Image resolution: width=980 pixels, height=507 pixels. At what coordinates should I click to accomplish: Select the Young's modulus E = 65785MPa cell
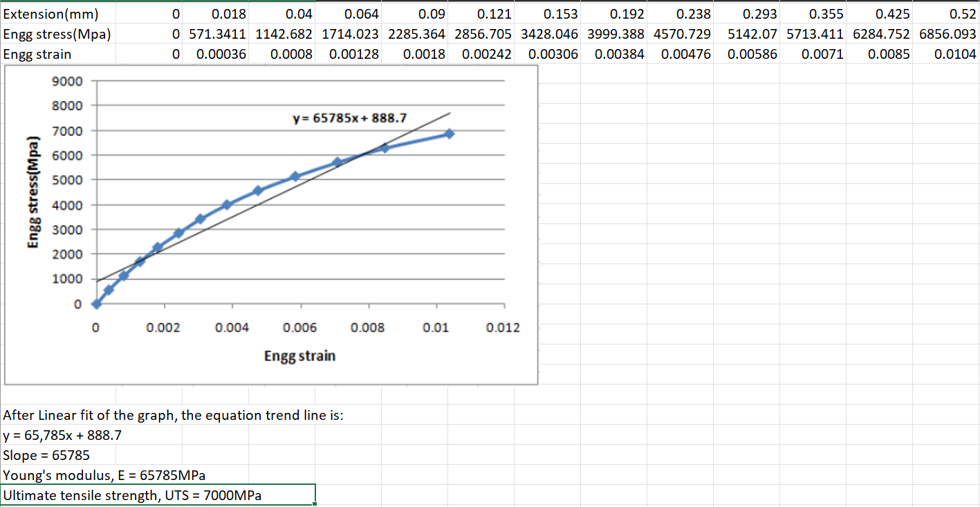pos(105,475)
